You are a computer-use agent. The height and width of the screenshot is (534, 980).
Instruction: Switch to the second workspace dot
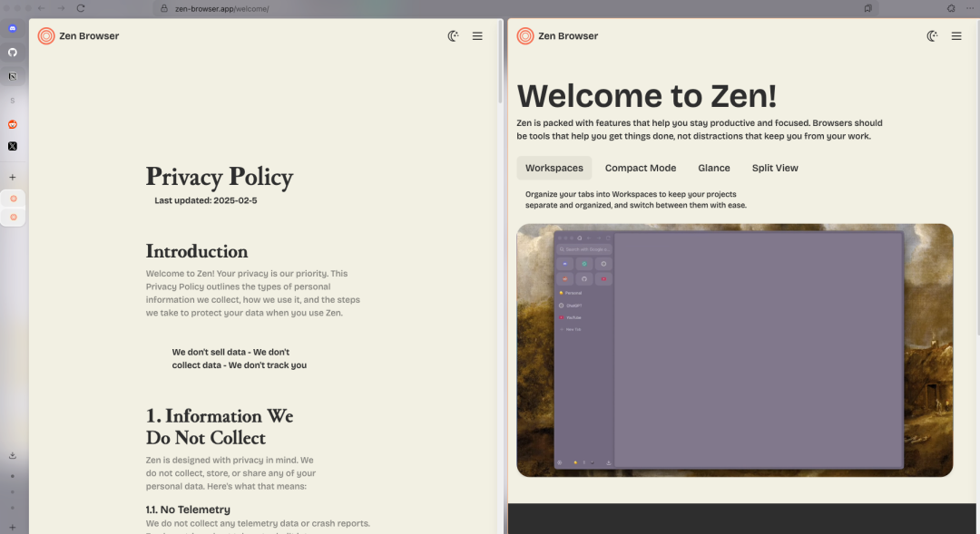[x=13, y=492]
